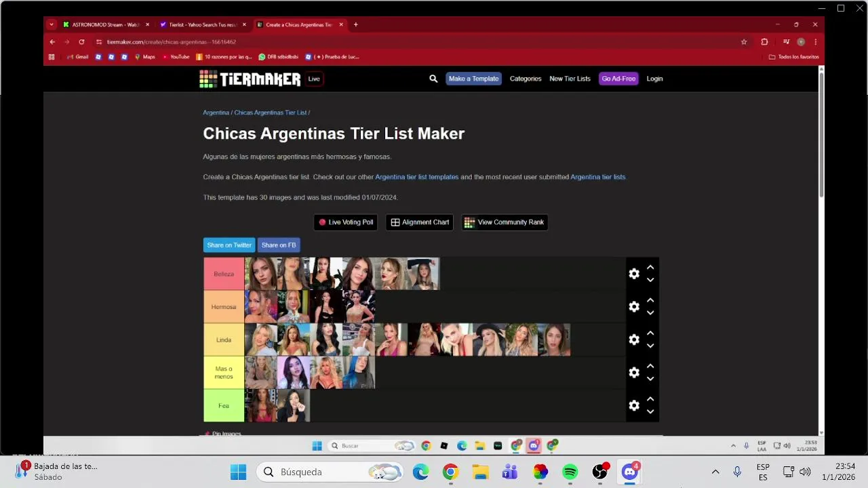Go back using browser back arrow
This screenshot has height=488, width=868.
tap(52, 42)
